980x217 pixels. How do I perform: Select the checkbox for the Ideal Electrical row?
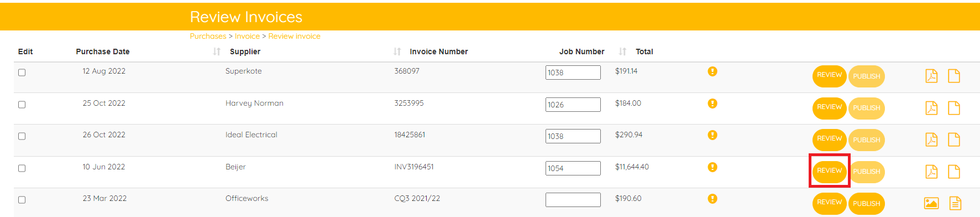coord(22,136)
